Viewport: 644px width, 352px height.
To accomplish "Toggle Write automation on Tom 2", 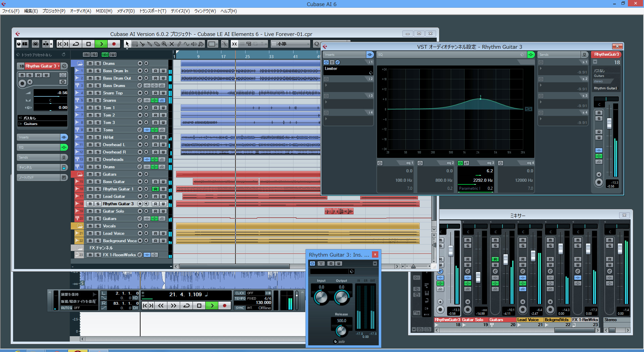I will [x=163, y=115].
